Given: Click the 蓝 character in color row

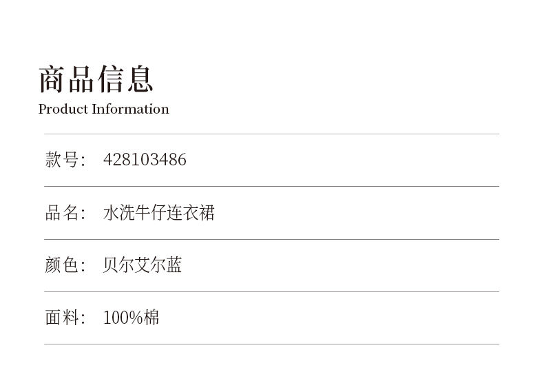Looking at the screenshot, I should tap(174, 265).
